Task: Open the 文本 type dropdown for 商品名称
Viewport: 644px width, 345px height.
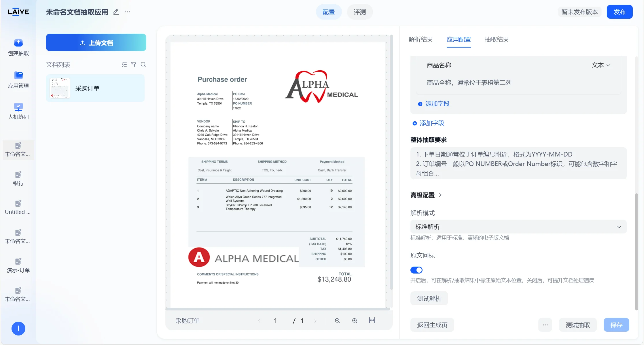Action: [x=601, y=65]
